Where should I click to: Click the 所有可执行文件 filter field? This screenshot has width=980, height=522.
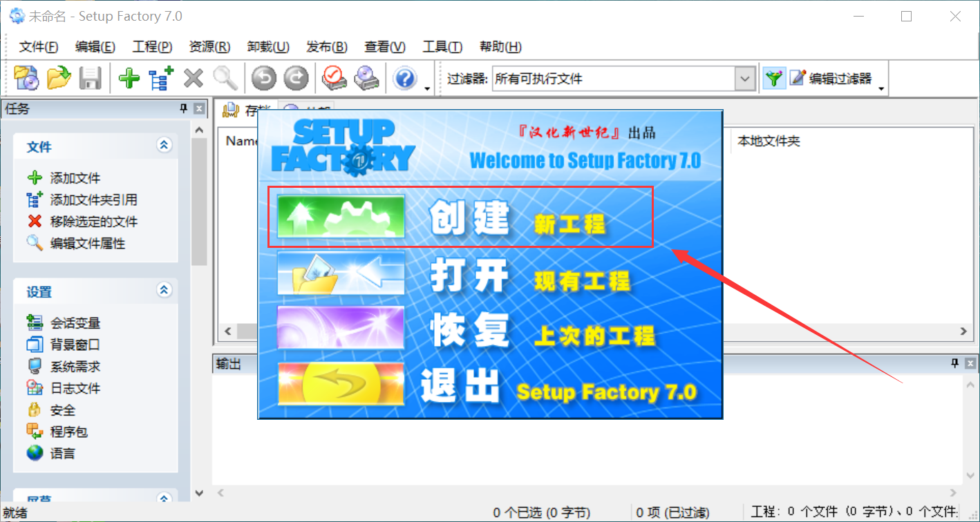pos(613,79)
